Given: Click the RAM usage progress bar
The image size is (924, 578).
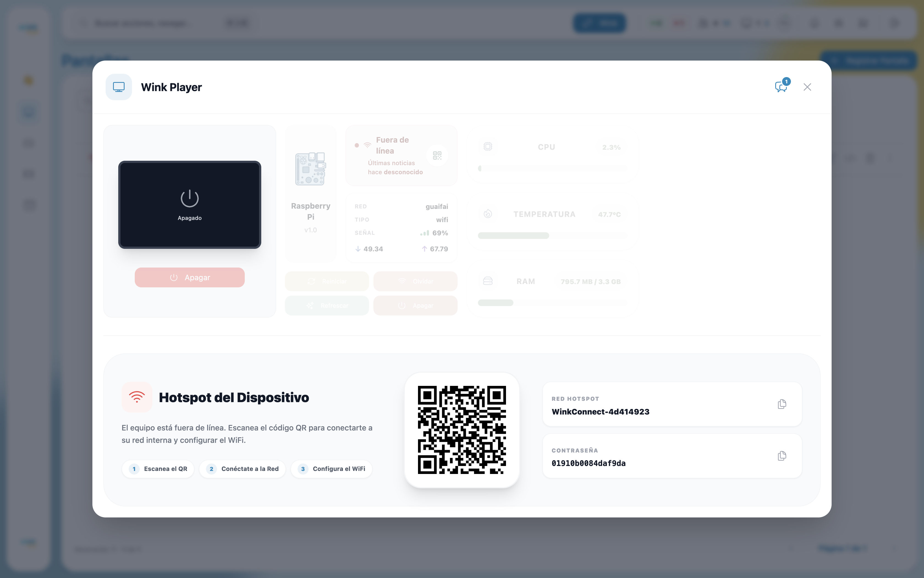Looking at the screenshot, I should pyautogui.click(x=552, y=303).
